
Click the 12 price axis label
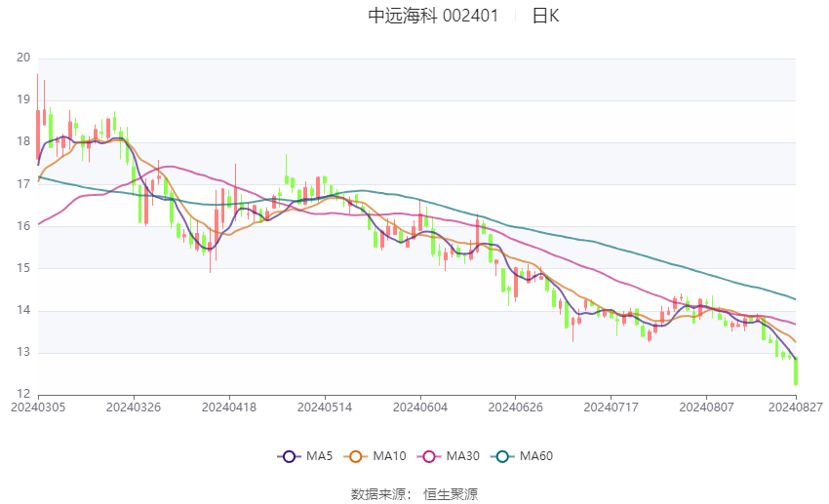(x=23, y=394)
